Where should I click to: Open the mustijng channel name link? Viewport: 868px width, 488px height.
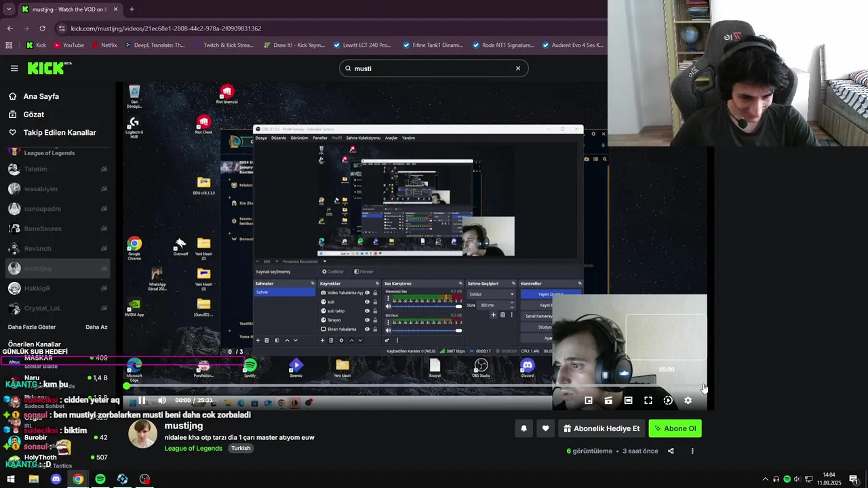coord(184,426)
